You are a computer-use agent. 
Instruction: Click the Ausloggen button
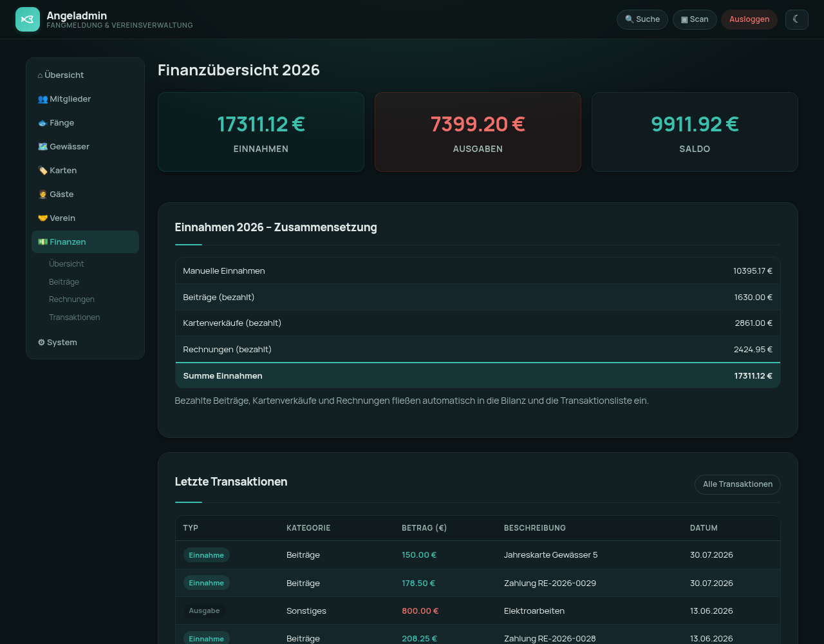749,19
